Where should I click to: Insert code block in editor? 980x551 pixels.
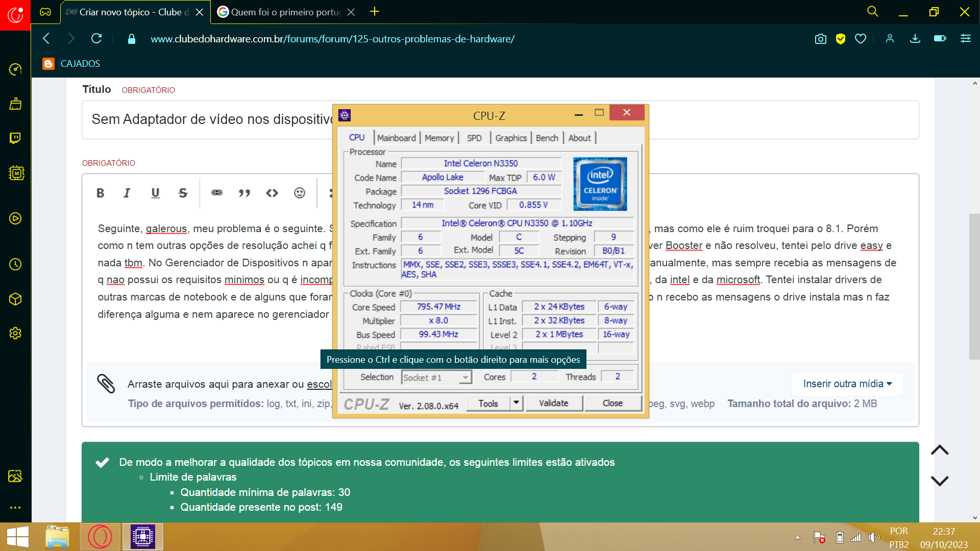[272, 193]
